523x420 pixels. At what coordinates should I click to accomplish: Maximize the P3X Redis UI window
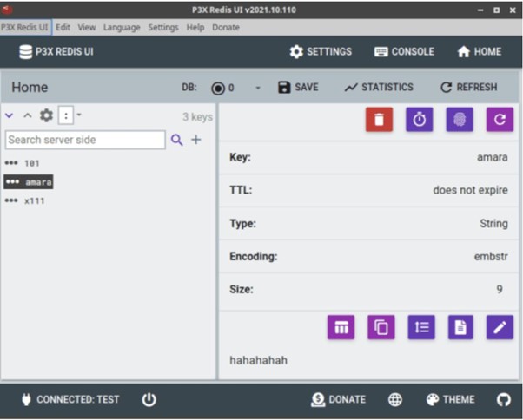click(x=497, y=10)
